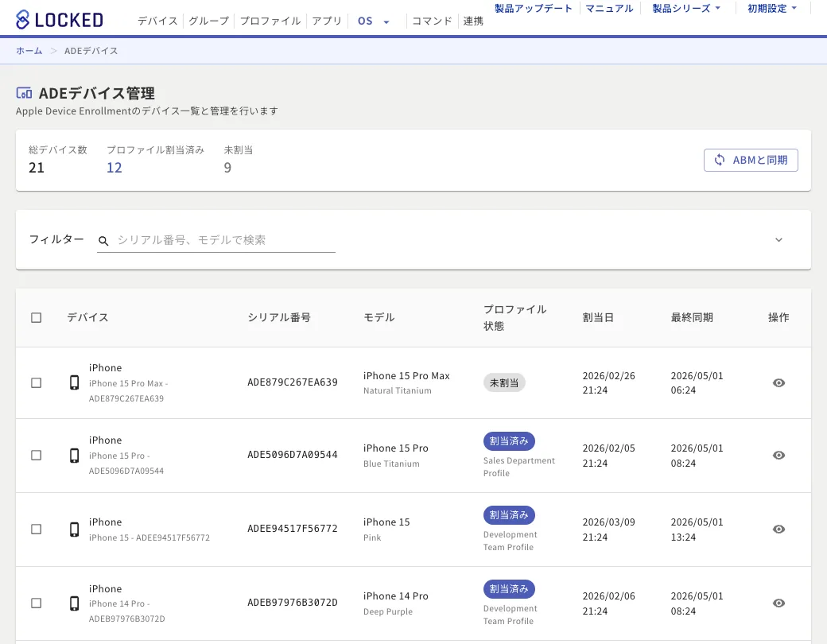
Task: Select all devices with header checkbox
Action: 36,317
